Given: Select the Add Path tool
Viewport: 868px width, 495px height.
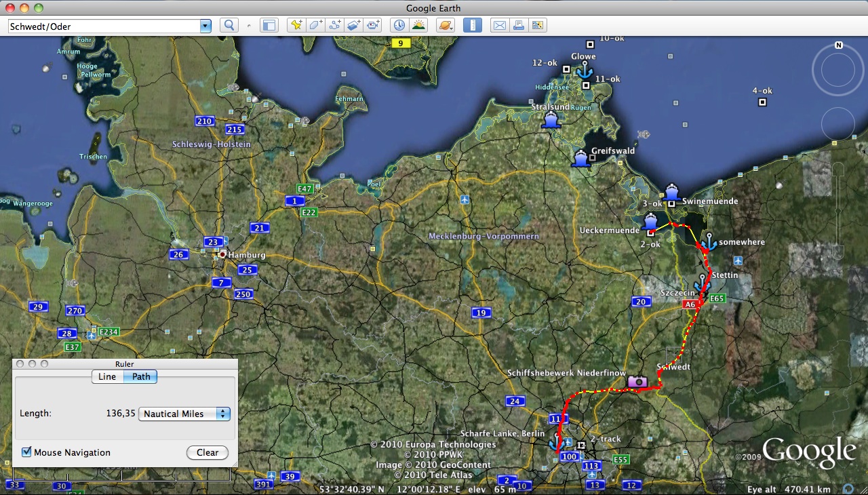Looking at the screenshot, I should [x=334, y=26].
